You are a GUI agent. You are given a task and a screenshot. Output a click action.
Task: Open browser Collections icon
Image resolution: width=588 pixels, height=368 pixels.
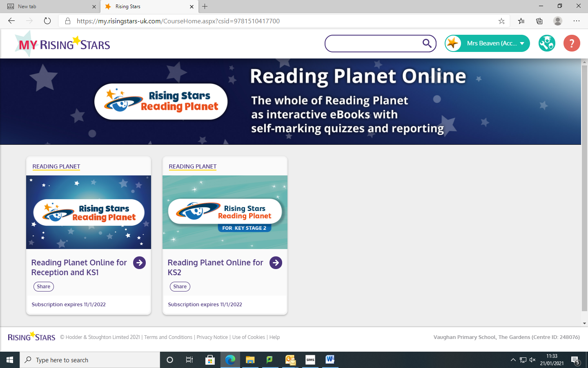coord(539,21)
